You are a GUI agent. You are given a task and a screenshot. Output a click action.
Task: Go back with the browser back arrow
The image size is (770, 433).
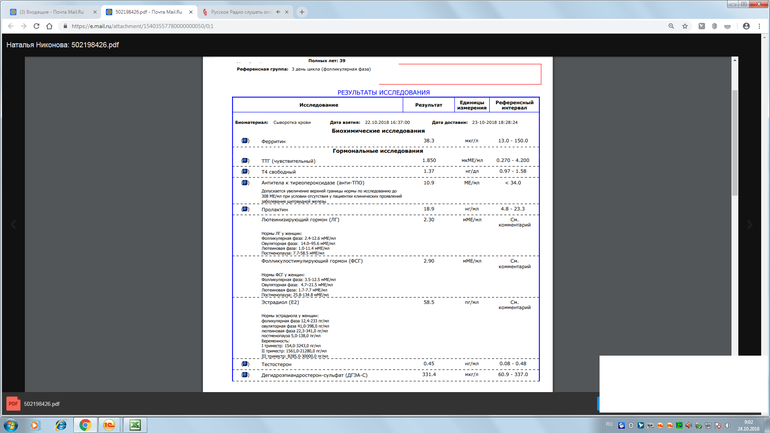pyautogui.click(x=10, y=26)
